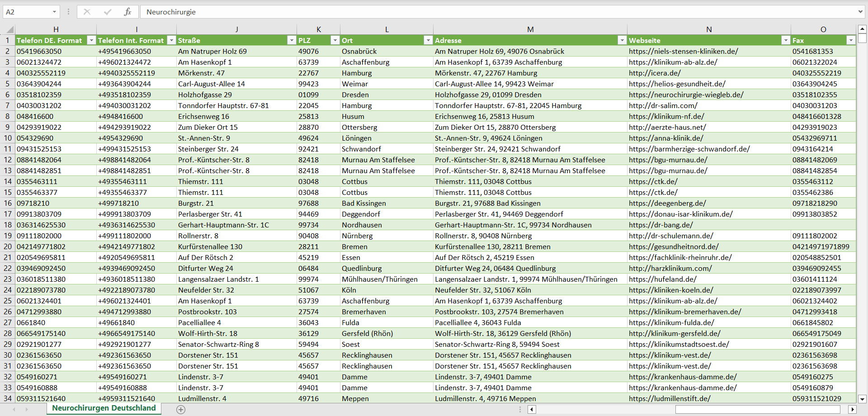
Task: Select cell with Osnabrück in Ort column
Action: coord(387,51)
